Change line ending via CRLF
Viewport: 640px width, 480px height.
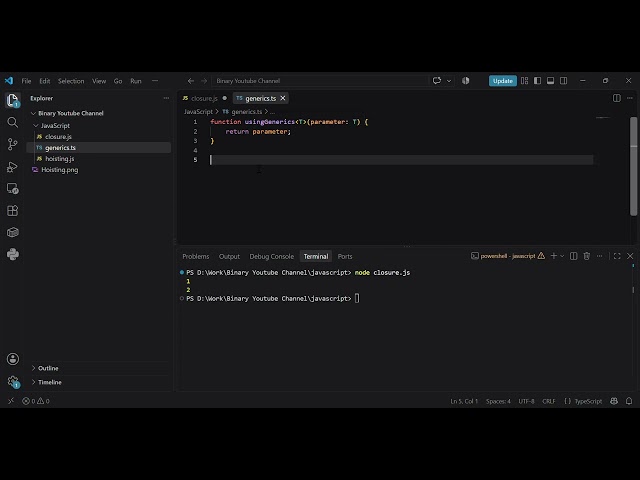click(549, 401)
